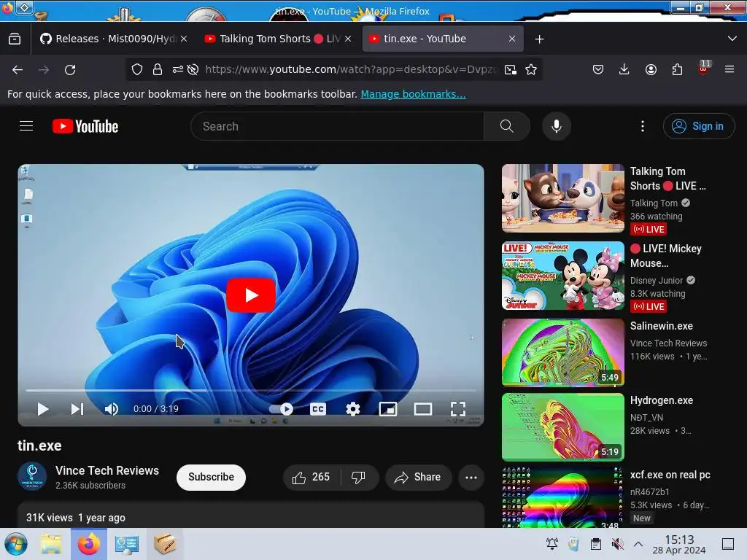
Task: Open the Hydrogen.exe video title
Action: 661,400
